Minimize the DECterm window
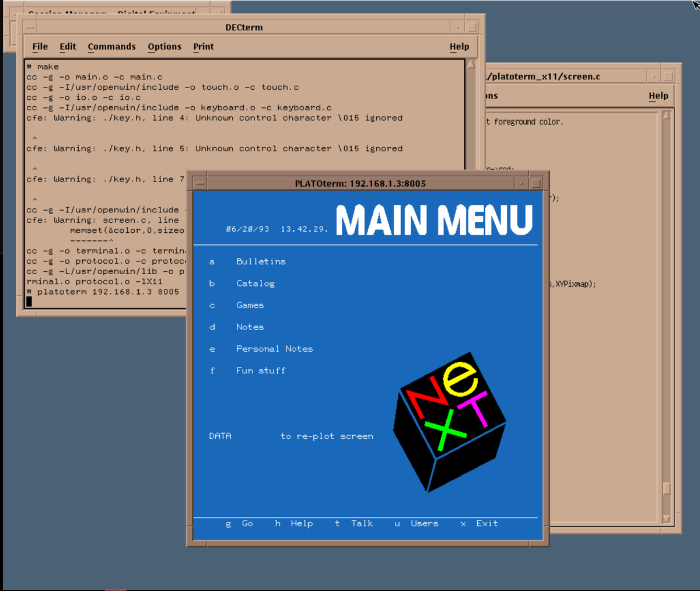The height and width of the screenshot is (591, 700). [458, 27]
